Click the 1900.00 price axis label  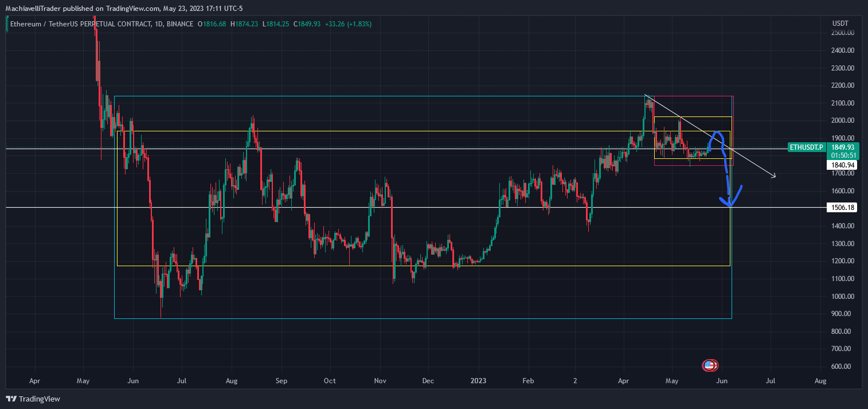coord(843,138)
